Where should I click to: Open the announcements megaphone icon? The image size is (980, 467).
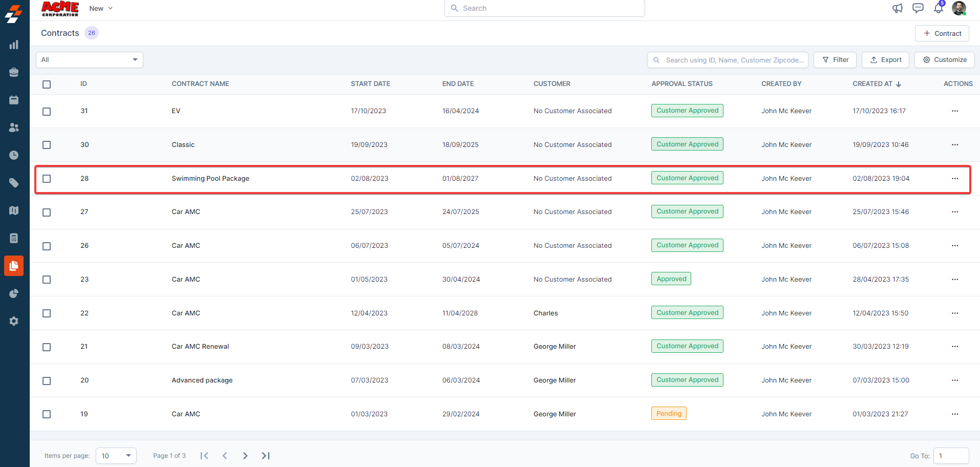[x=897, y=8]
